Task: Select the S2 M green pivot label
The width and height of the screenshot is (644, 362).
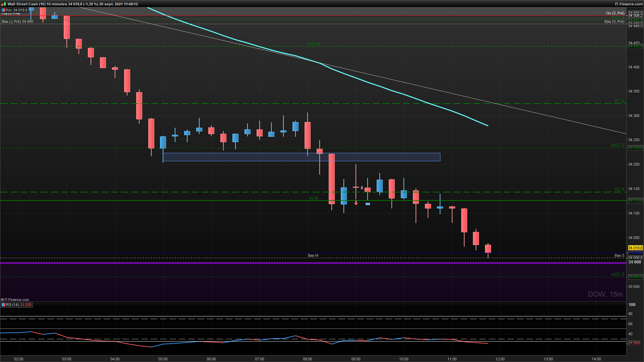Action: tap(313, 198)
